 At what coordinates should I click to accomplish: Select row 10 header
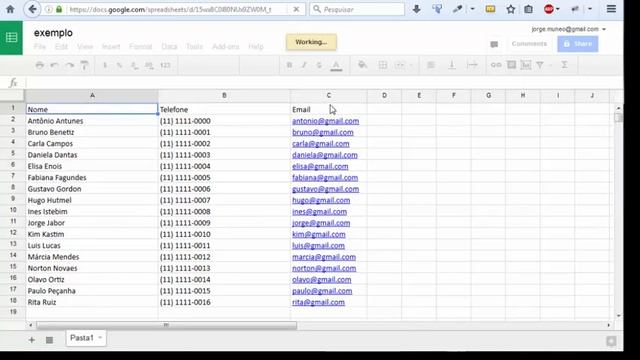pyautogui.click(x=13, y=210)
